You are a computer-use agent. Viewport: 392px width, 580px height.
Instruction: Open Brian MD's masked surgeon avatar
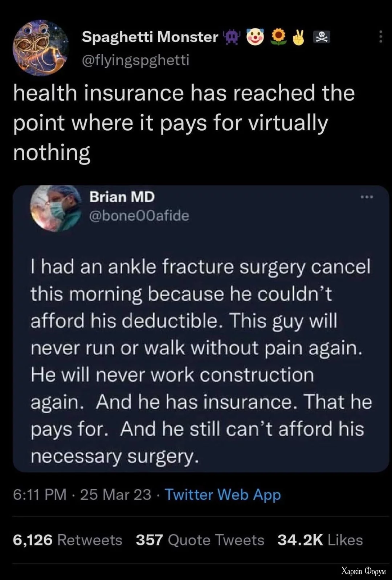(56, 208)
